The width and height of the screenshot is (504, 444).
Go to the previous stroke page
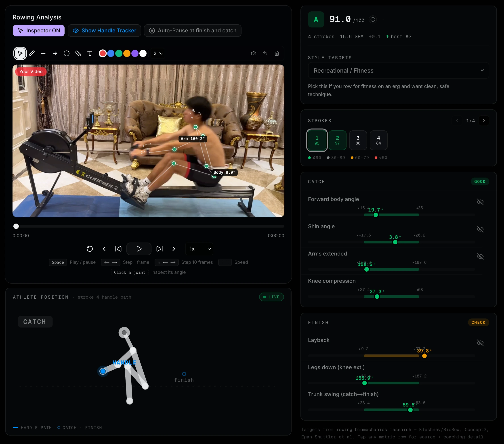coord(457,121)
